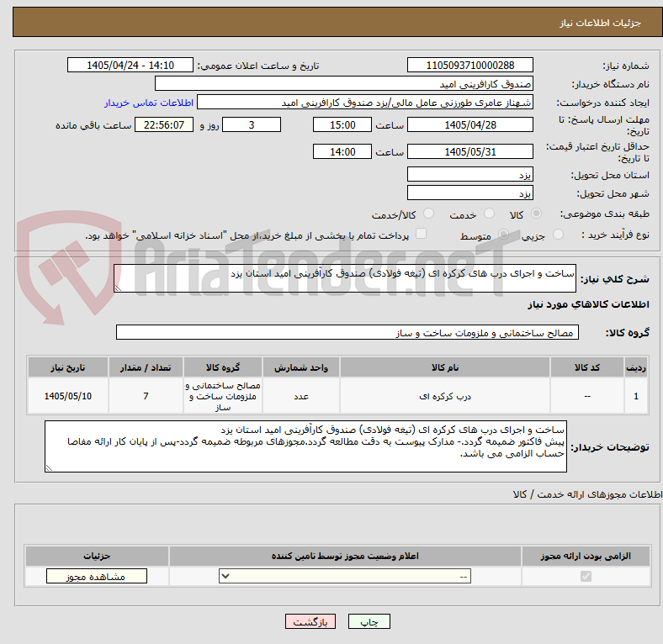Select the خدمت radio button
This screenshot has height=644, width=663.
point(489,214)
